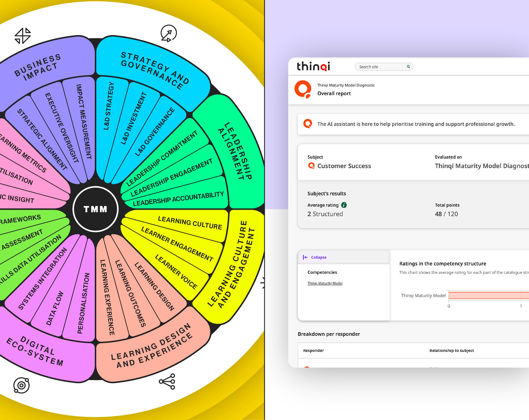Click the search magnifier icon
Image resolution: width=529 pixels, height=420 pixels.
408,66
